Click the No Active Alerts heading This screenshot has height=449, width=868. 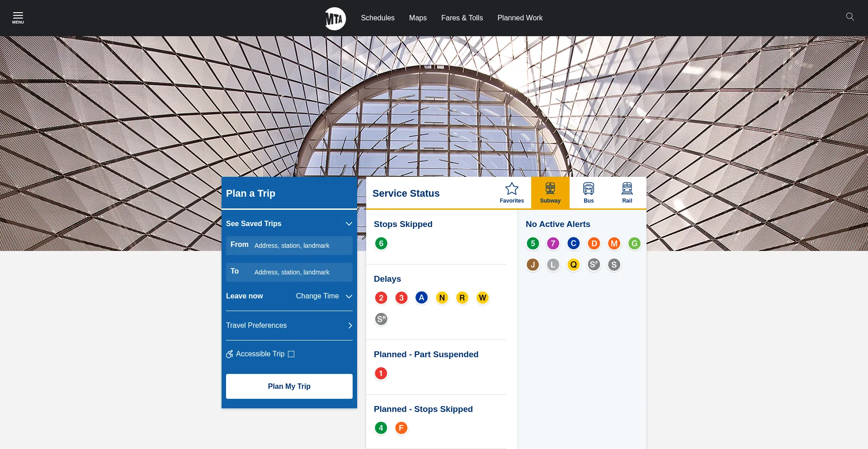(558, 224)
